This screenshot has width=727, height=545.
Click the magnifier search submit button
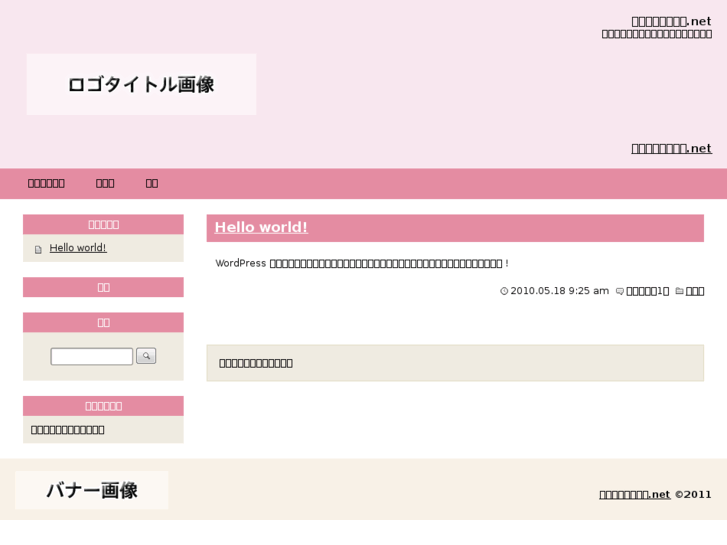tap(146, 356)
